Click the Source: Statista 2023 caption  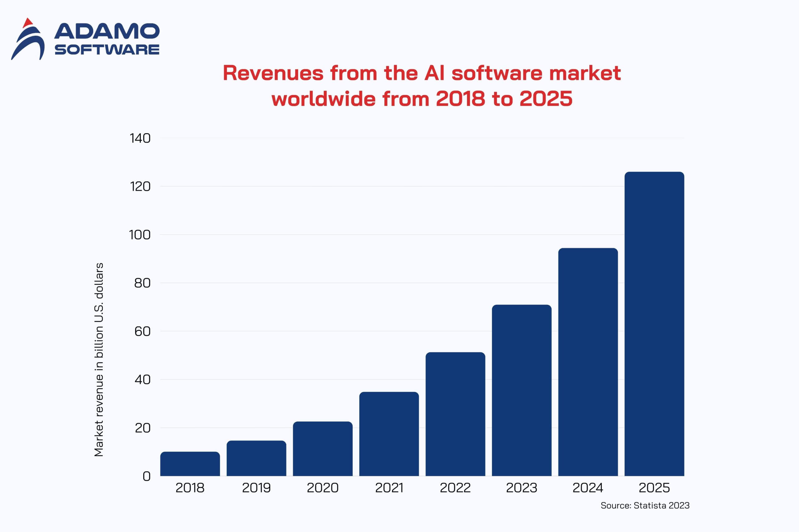click(645, 505)
